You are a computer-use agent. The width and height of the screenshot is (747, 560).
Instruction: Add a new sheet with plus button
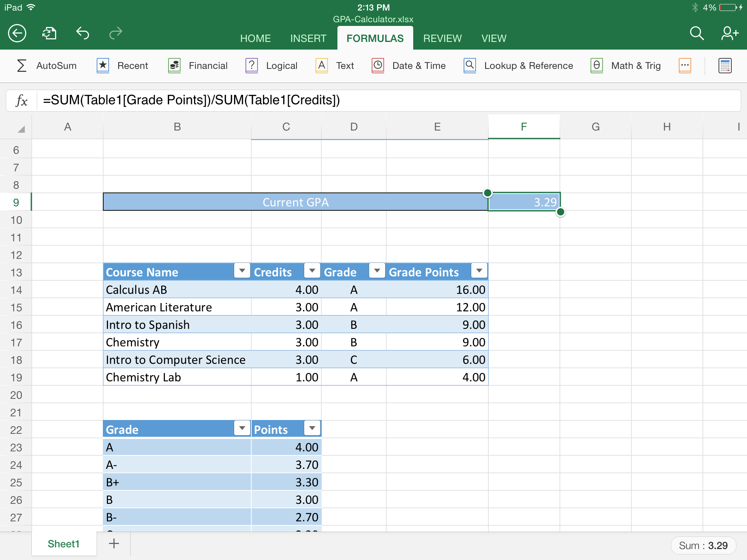pos(114,544)
